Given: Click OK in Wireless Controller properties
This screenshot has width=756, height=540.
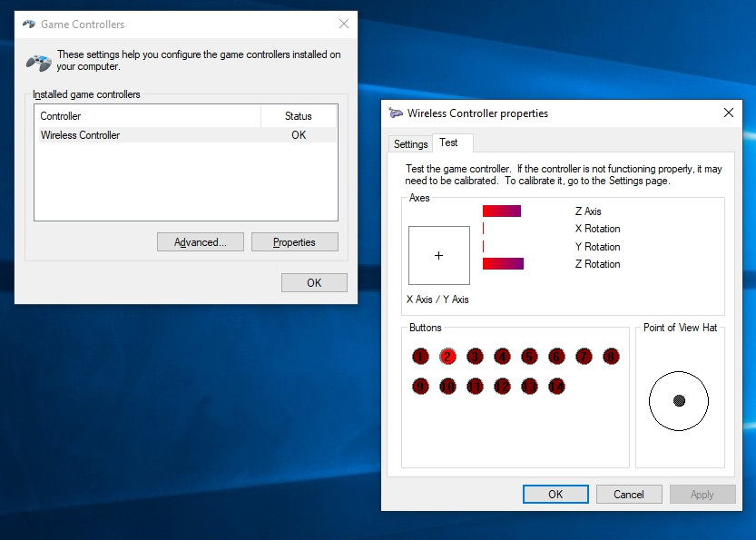Looking at the screenshot, I should click(555, 495).
